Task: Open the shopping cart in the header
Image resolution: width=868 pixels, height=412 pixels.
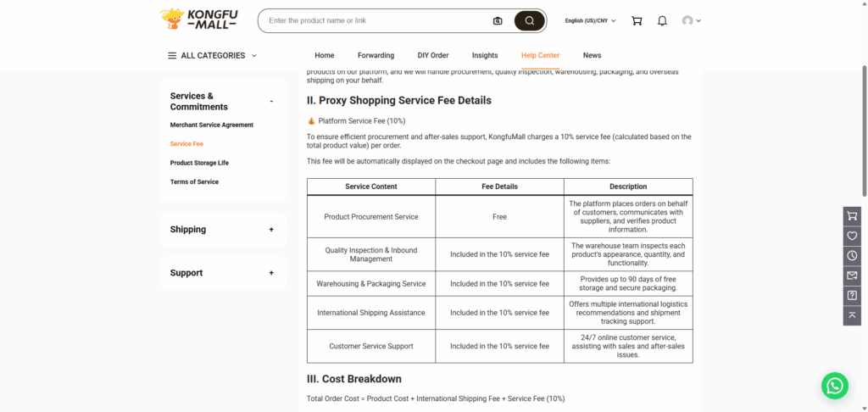Action: [637, 20]
